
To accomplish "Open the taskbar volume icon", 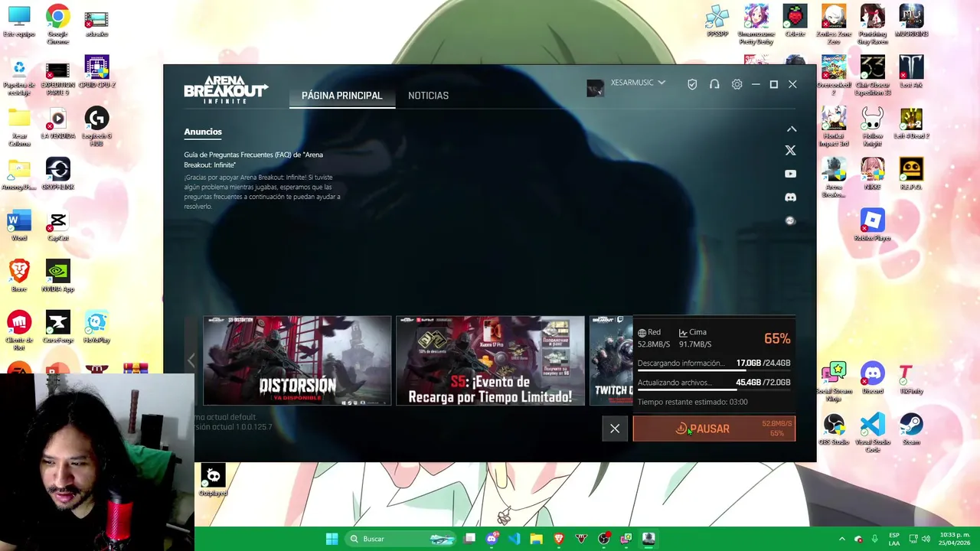I will point(926,539).
